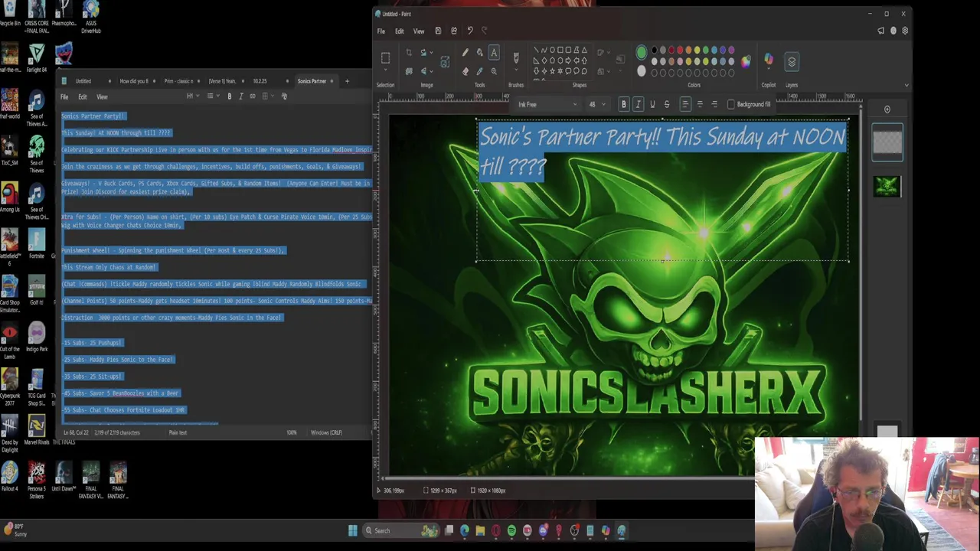This screenshot has height=551, width=980.
Task: Click the Redo arrow in Paint
Action: pyautogui.click(x=484, y=31)
